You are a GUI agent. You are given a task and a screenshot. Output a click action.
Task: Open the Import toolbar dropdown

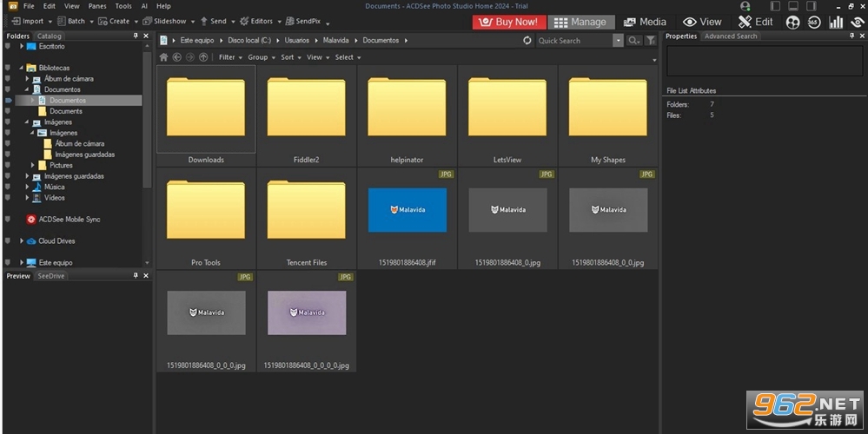pyautogui.click(x=50, y=22)
